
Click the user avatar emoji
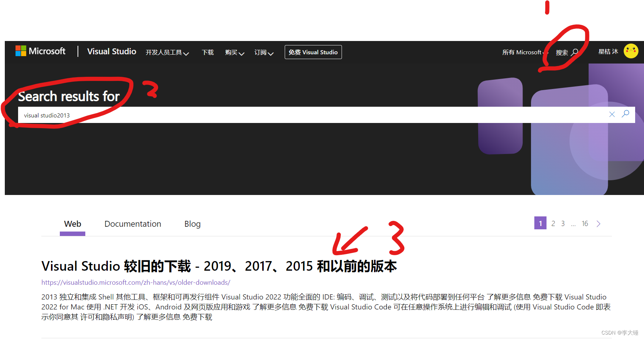[x=631, y=51]
